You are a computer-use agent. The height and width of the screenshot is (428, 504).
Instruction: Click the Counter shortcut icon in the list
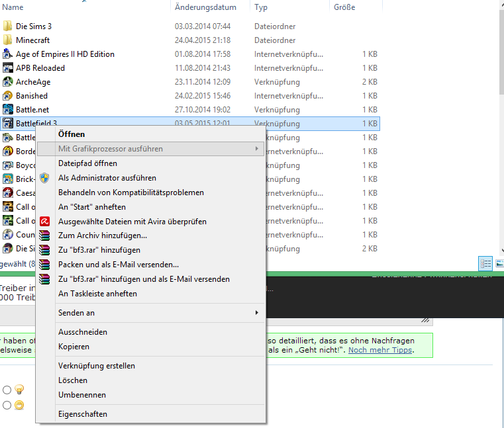(x=8, y=235)
